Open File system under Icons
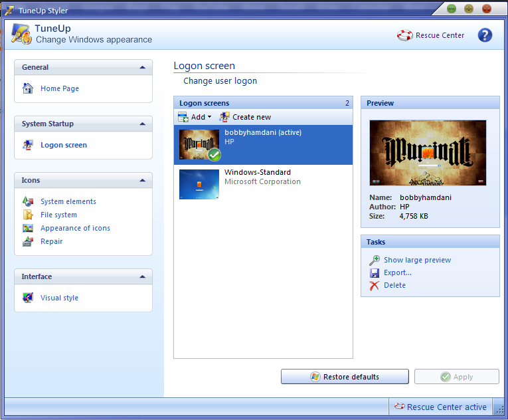Image resolution: width=508 pixels, height=420 pixels. (58, 215)
